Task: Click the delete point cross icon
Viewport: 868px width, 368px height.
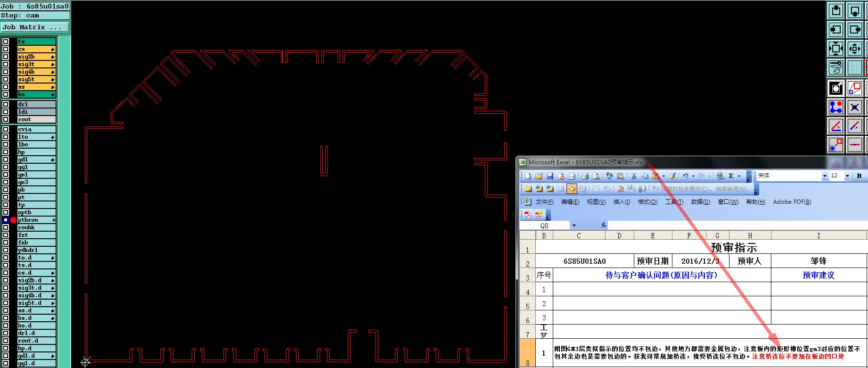Action: point(855,107)
